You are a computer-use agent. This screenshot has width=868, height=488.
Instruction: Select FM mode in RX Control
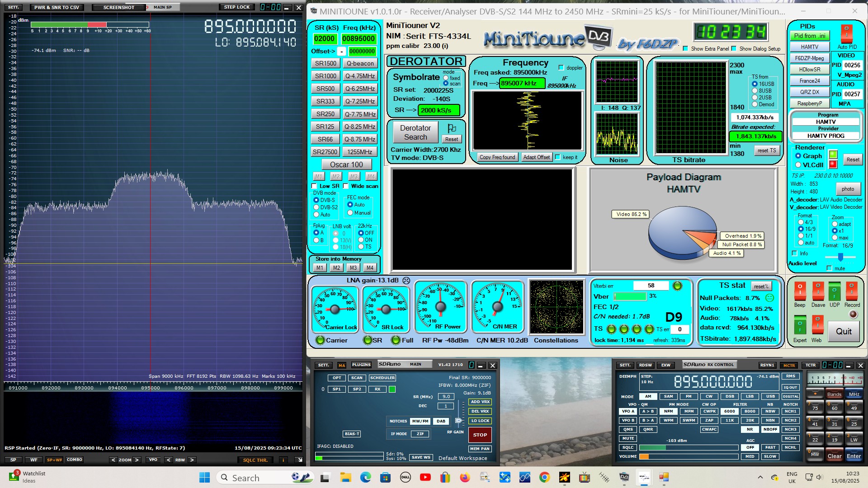(x=689, y=396)
